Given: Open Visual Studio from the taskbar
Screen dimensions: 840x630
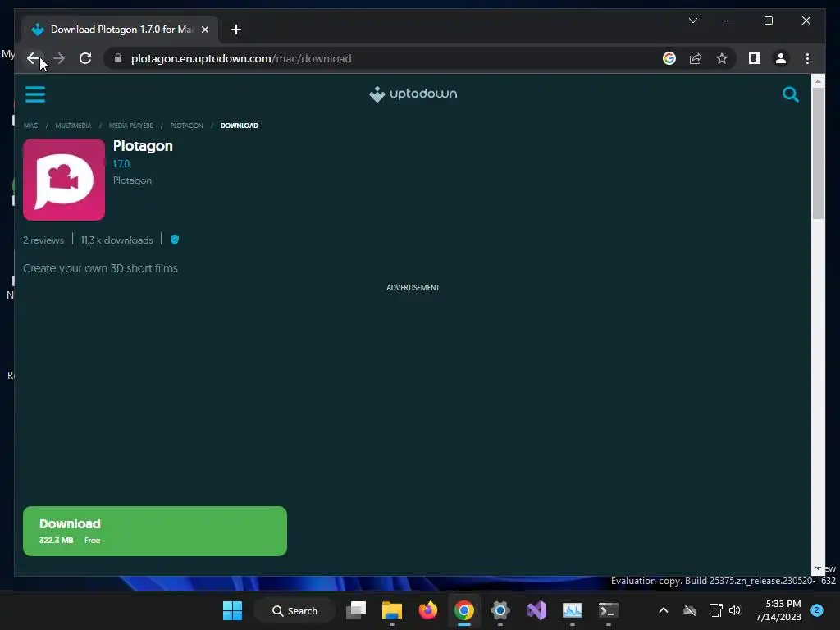Looking at the screenshot, I should point(536,610).
